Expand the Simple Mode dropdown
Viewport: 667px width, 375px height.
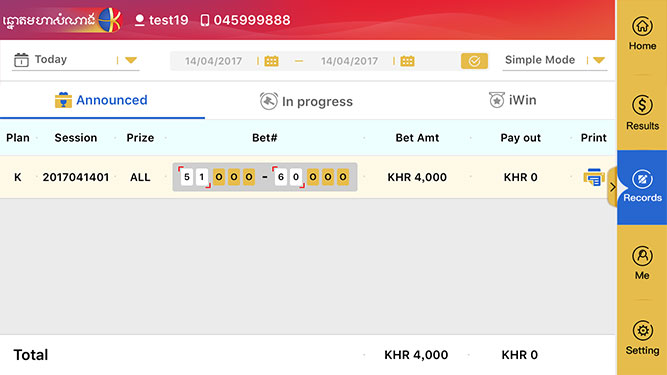(599, 60)
